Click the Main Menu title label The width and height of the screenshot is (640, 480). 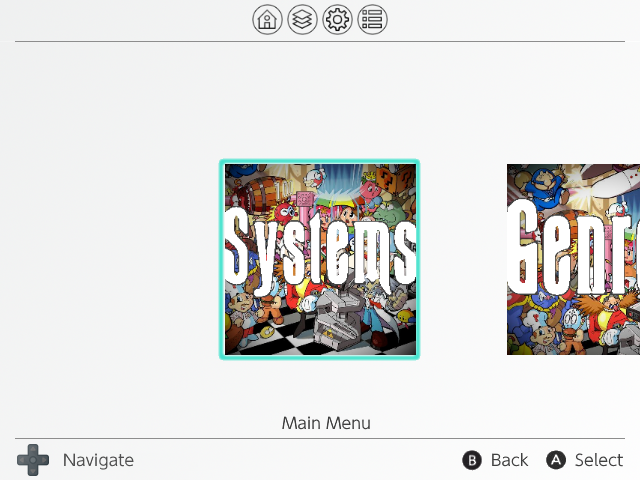pos(326,423)
